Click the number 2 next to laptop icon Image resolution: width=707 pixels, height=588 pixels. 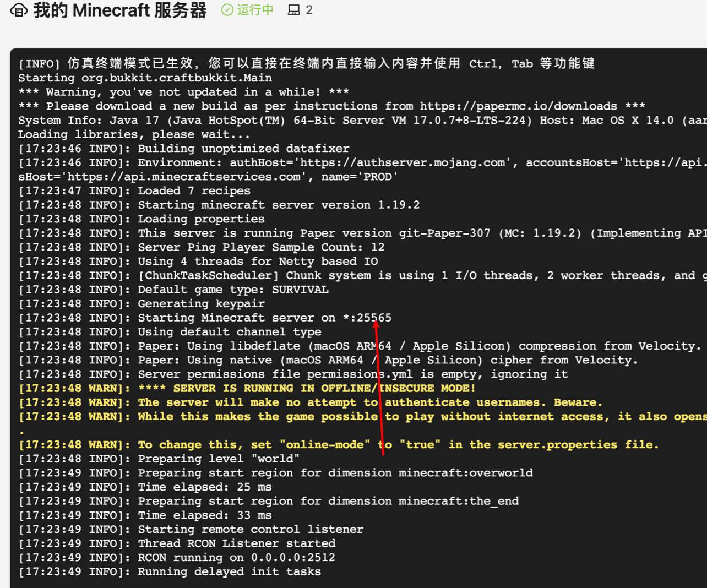[x=309, y=10]
